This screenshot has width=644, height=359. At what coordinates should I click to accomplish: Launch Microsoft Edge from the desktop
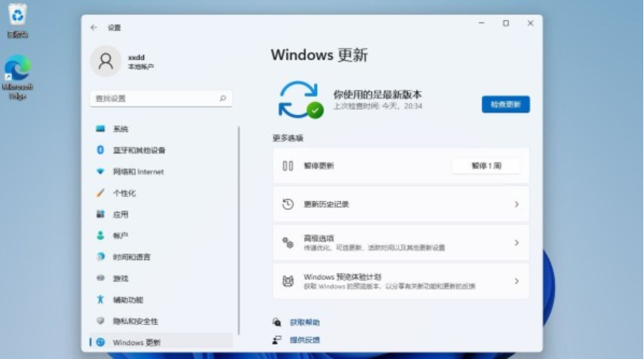(x=17, y=78)
